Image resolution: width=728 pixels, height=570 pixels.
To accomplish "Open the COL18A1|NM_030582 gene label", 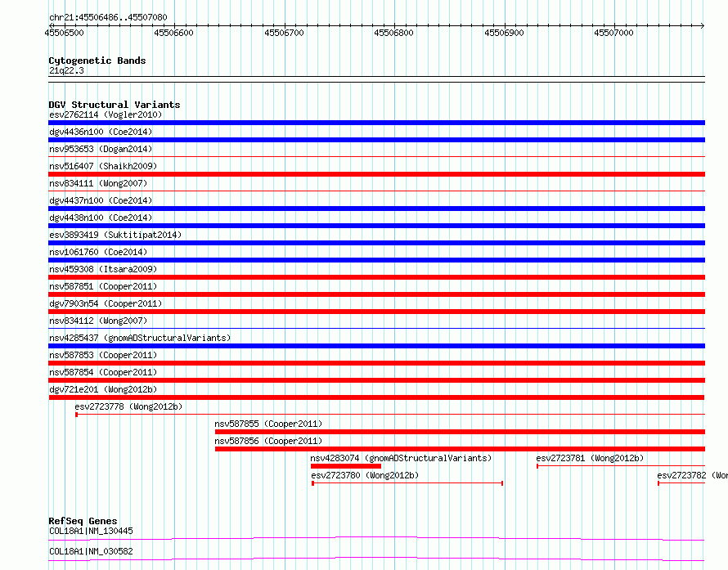I will (x=91, y=551).
